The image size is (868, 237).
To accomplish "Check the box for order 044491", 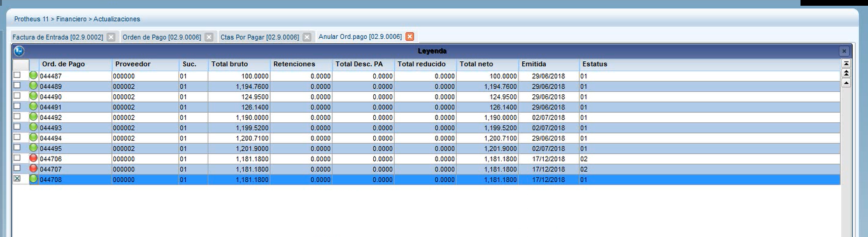I will click(x=17, y=106).
